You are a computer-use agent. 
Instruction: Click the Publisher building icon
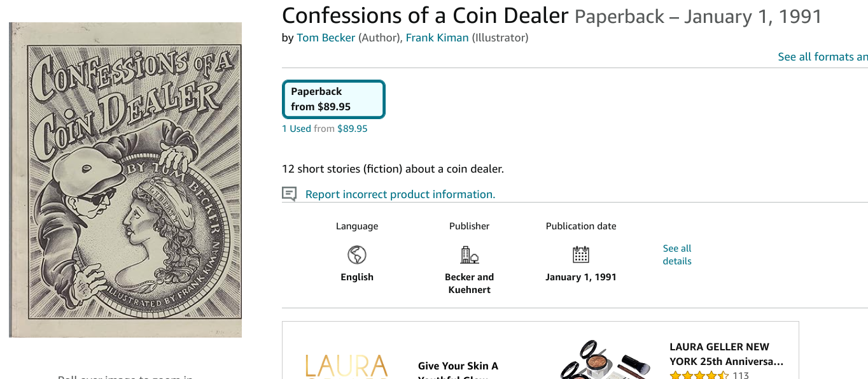(469, 255)
